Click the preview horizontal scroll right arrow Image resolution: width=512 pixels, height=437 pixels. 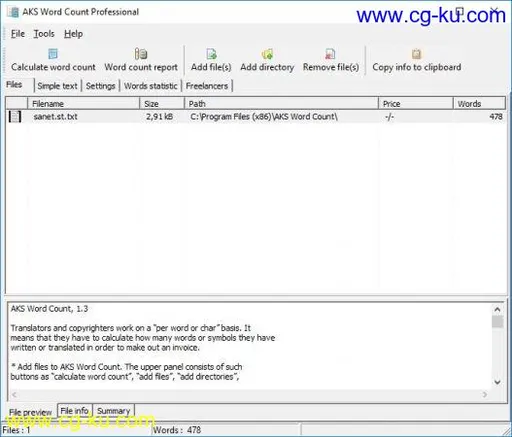click(485, 395)
